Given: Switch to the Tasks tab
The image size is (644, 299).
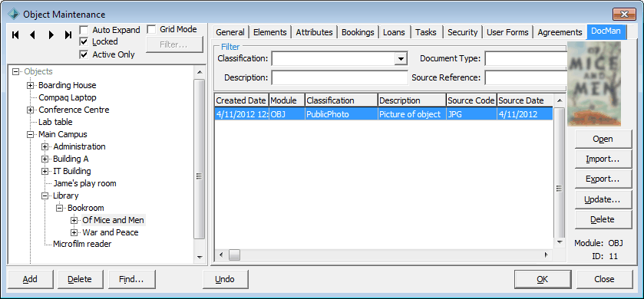Looking at the screenshot, I should [426, 32].
